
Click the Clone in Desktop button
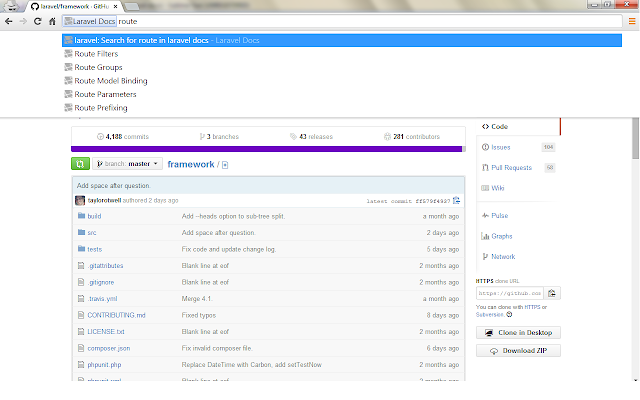point(518,333)
